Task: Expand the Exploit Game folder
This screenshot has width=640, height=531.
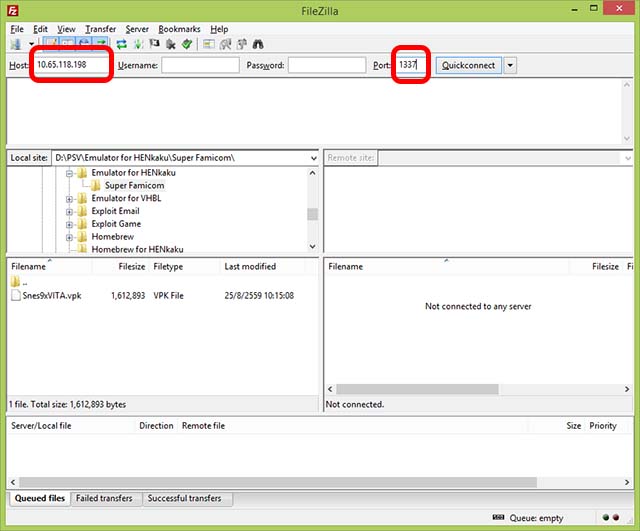Action: point(69,225)
